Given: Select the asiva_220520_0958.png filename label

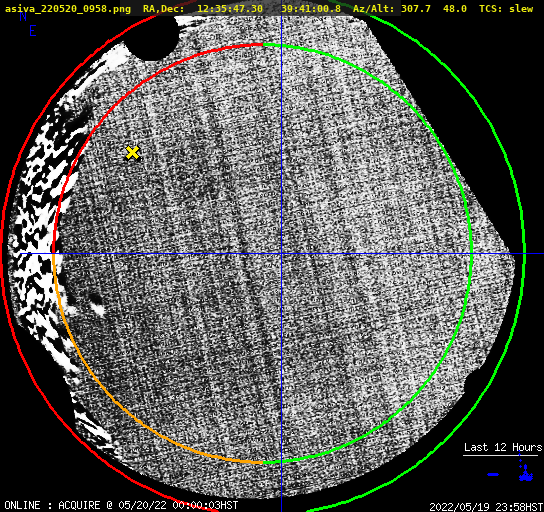Looking at the screenshot, I should (x=68, y=9).
